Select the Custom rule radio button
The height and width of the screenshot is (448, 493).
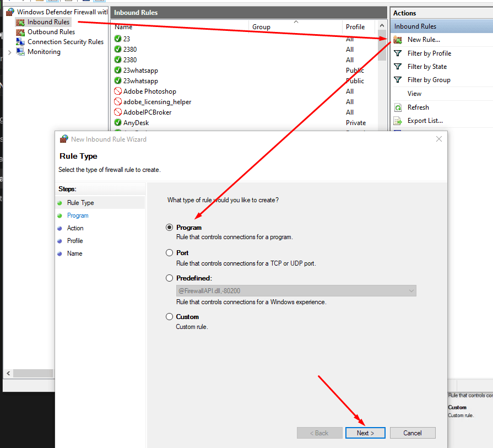[x=170, y=317]
